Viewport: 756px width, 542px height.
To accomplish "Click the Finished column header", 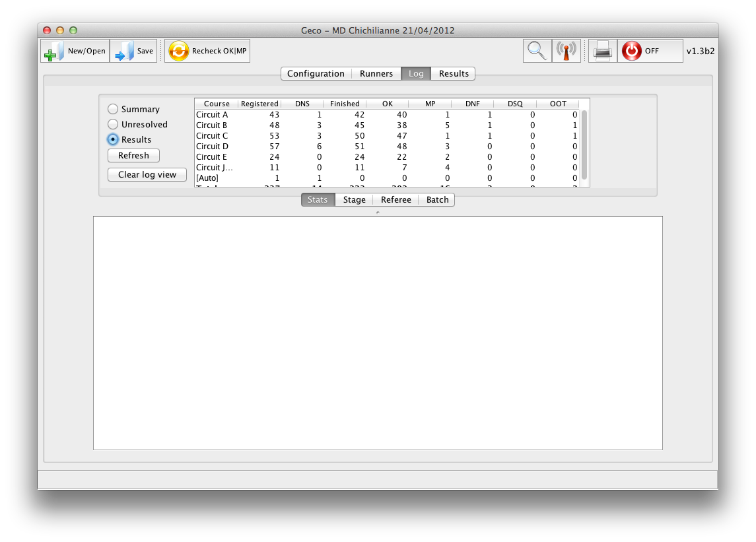I will [345, 104].
